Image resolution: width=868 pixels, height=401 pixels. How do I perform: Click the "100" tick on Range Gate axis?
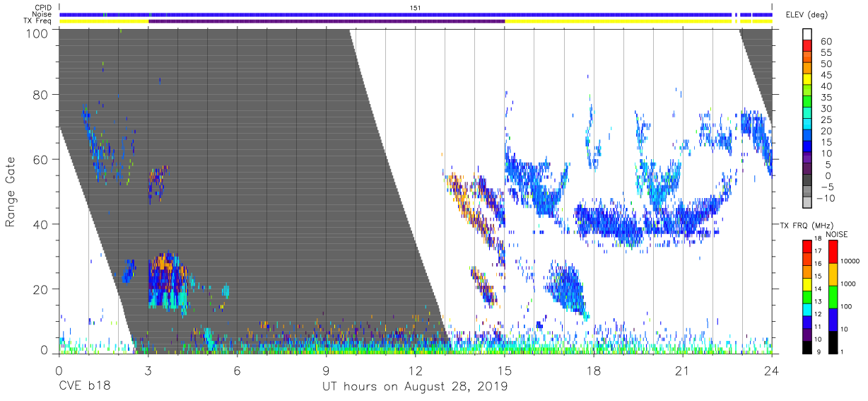pos(37,33)
